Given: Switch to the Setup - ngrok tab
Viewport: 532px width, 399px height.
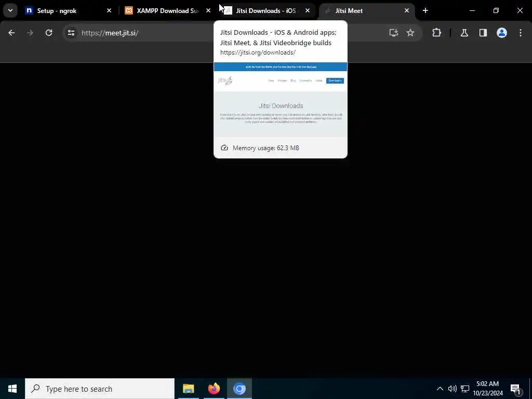Looking at the screenshot, I should click(x=68, y=10).
